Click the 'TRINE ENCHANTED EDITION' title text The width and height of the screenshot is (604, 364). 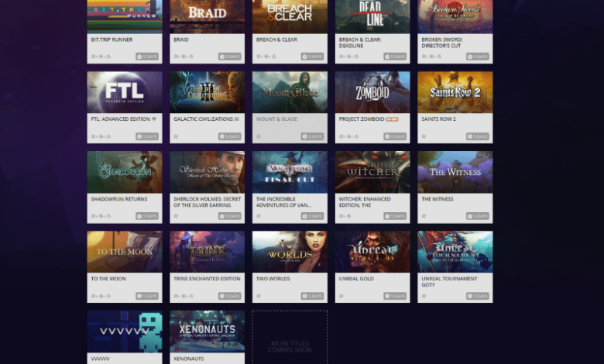(207, 279)
